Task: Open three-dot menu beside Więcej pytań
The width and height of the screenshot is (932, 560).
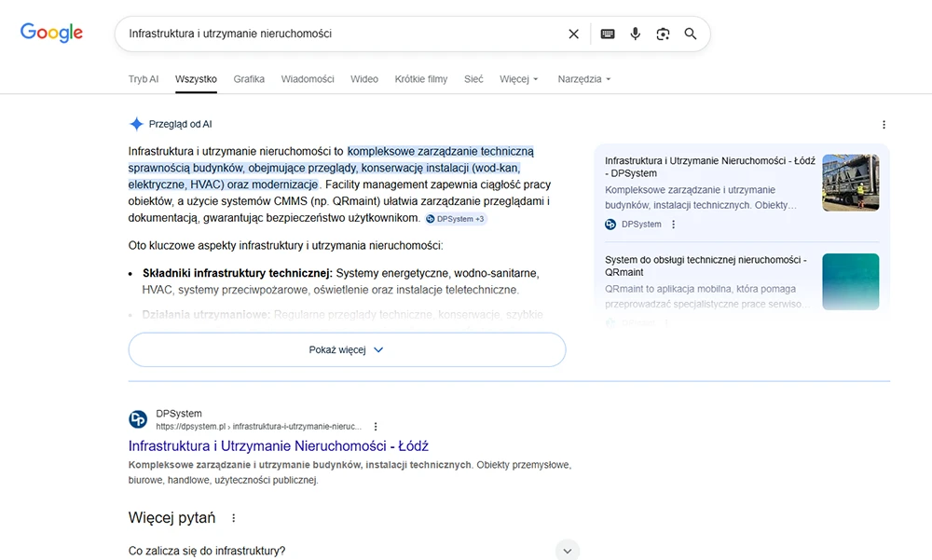Action: [x=234, y=518]
